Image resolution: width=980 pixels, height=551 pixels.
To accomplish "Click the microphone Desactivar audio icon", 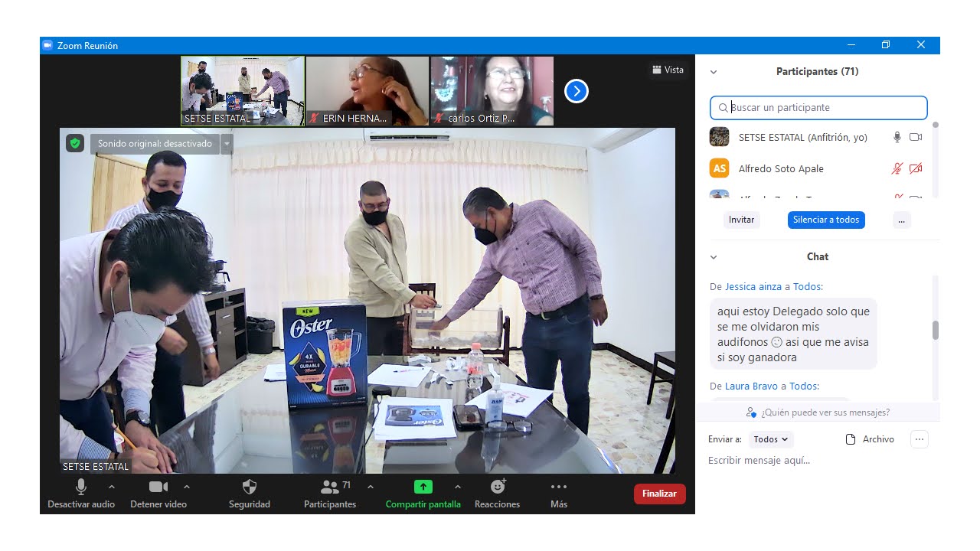I will point(81,487).
